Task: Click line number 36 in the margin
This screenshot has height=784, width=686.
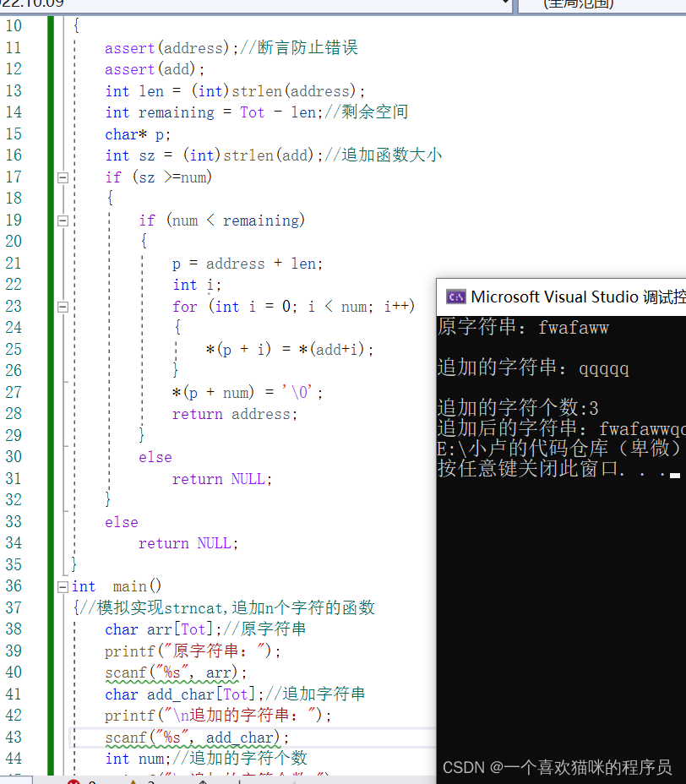Action: click(14, 585)
